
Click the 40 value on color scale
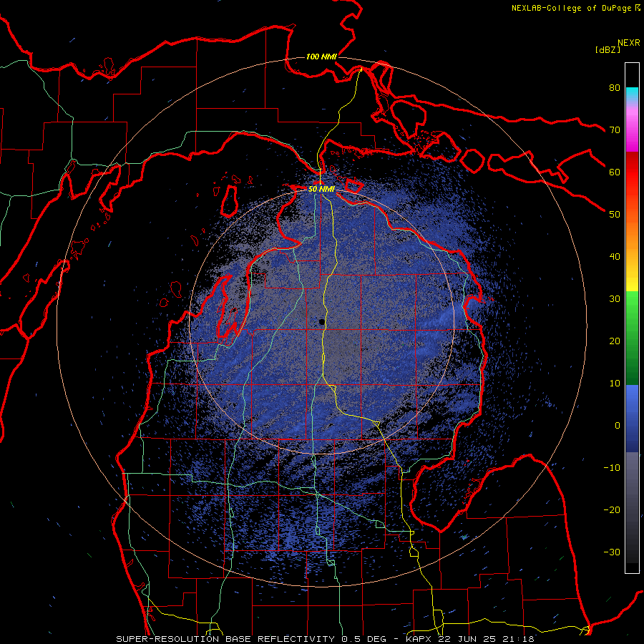(615, 257)
